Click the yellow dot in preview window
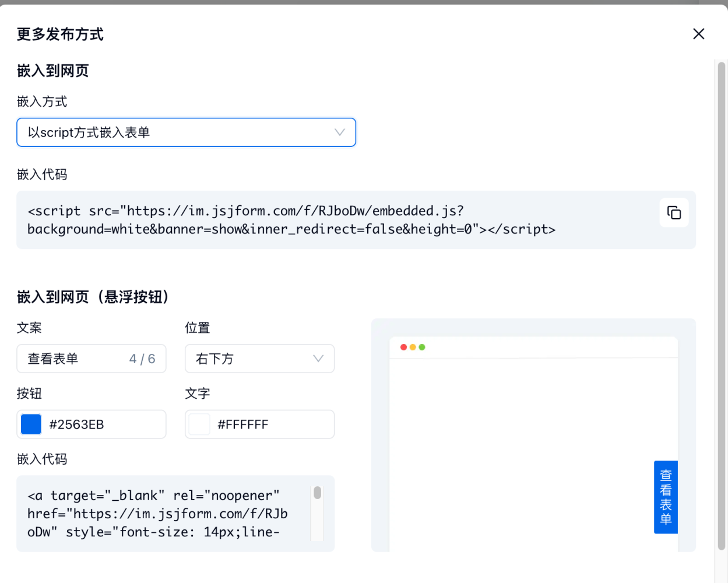 click(x=413, y=347)
